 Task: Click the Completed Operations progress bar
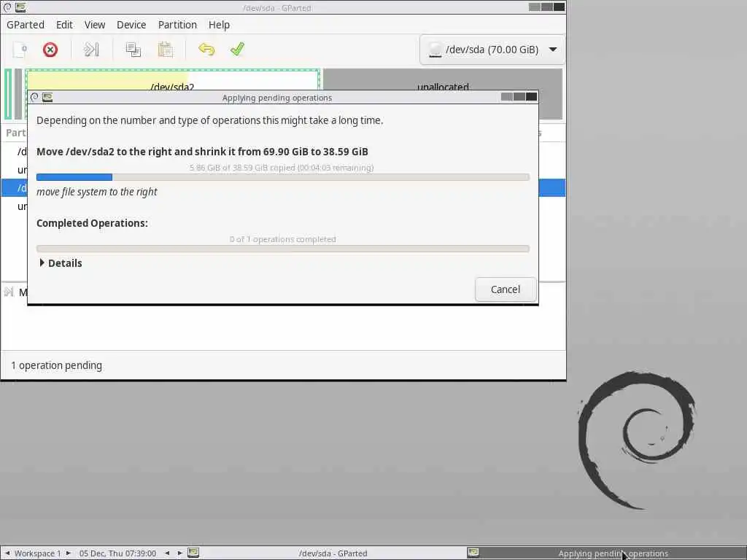[283, 249]
